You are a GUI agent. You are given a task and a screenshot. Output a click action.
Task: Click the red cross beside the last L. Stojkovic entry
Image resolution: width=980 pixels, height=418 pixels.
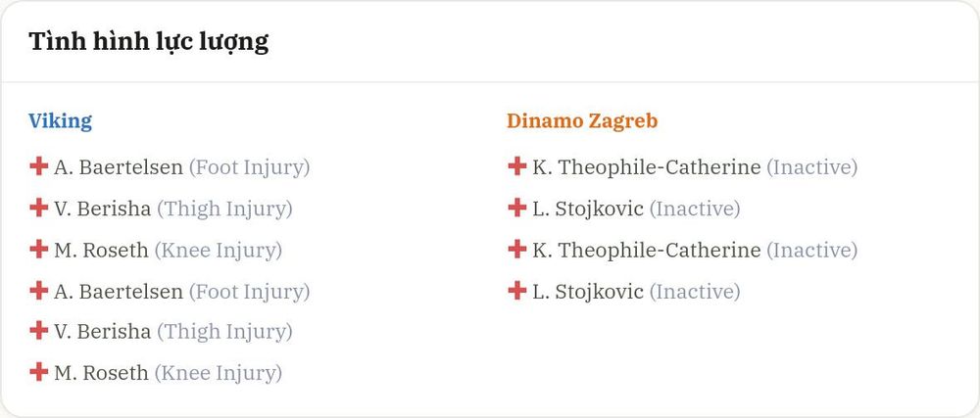click(516, 290)
